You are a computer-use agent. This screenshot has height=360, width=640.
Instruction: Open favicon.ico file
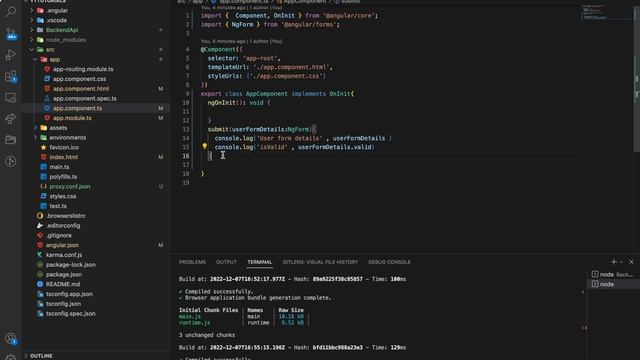[x=64, y=147]
